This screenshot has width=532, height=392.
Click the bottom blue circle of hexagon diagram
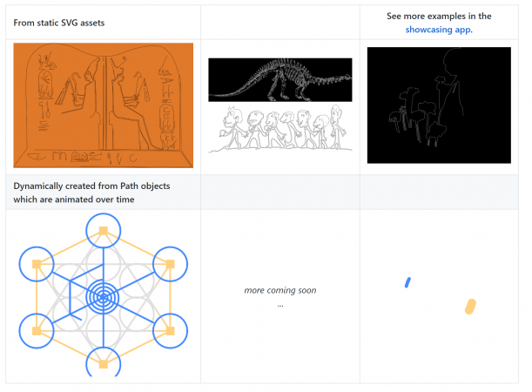(x=104, y=364)
